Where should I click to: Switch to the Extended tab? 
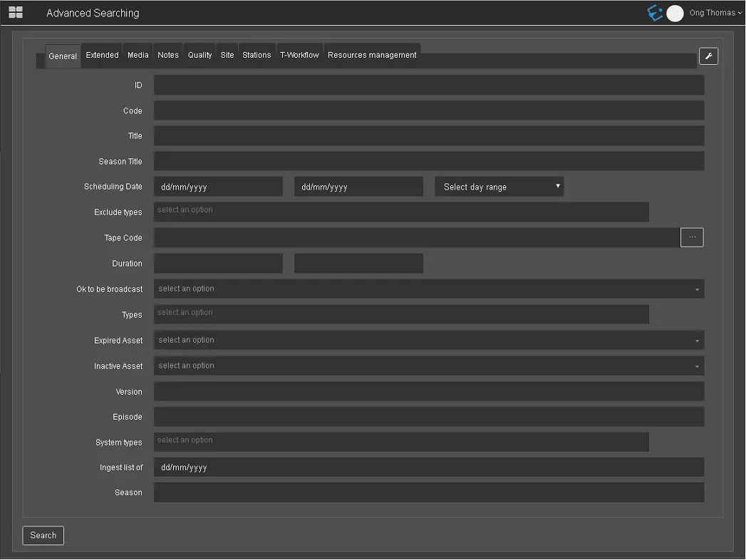(102, 55)
